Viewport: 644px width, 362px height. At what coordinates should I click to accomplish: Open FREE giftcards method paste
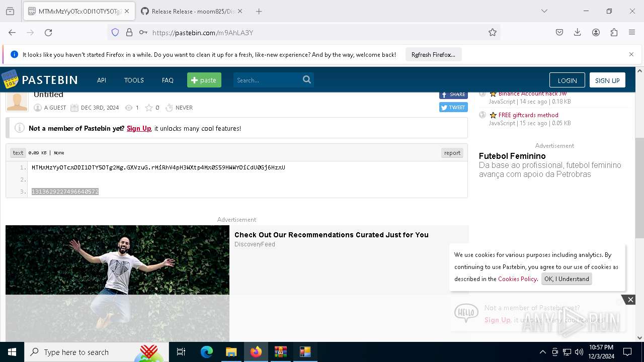[528, 115]
